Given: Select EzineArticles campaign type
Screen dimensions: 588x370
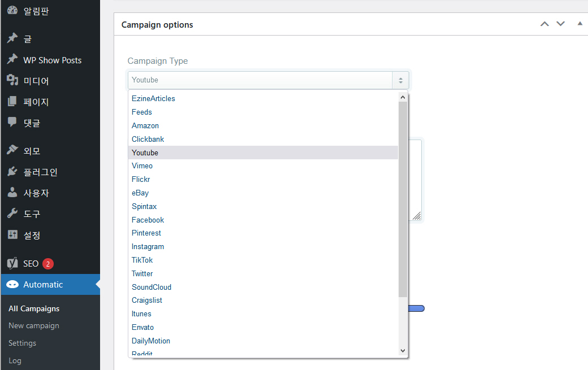Looking at the screenshot, I should point(263,98).
